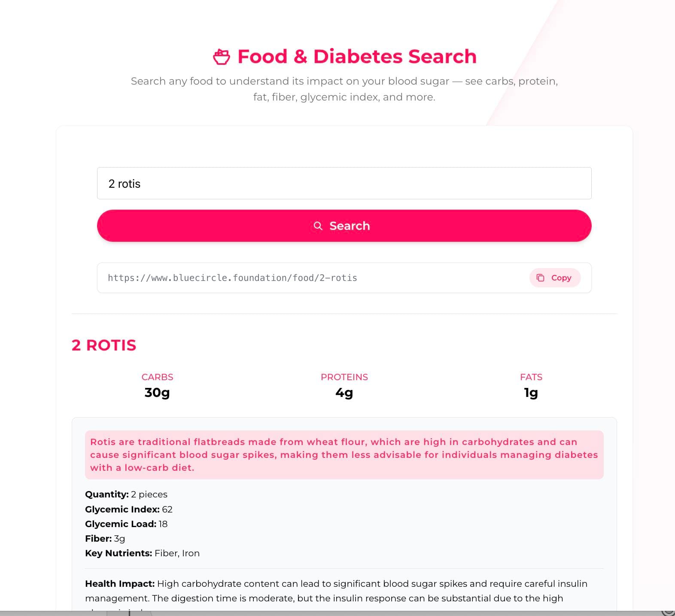Viewport: 675px width, 616px height.
Task: Click the pink highlighted rotis summary box
Action: click(344, 455)
